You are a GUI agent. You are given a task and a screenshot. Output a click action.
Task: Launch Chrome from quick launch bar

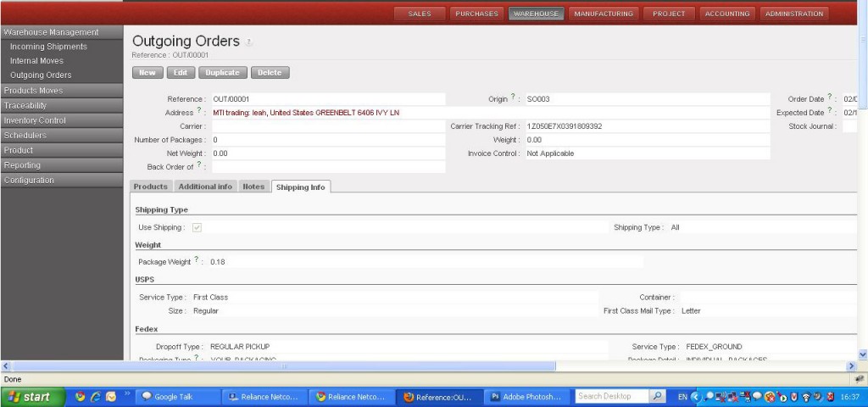[x=81, y=397]
